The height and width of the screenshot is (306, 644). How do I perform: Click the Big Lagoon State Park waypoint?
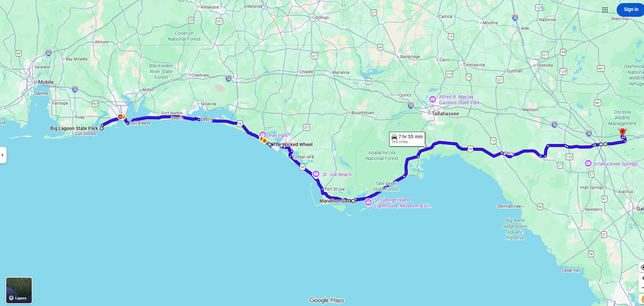coord(102,128)
